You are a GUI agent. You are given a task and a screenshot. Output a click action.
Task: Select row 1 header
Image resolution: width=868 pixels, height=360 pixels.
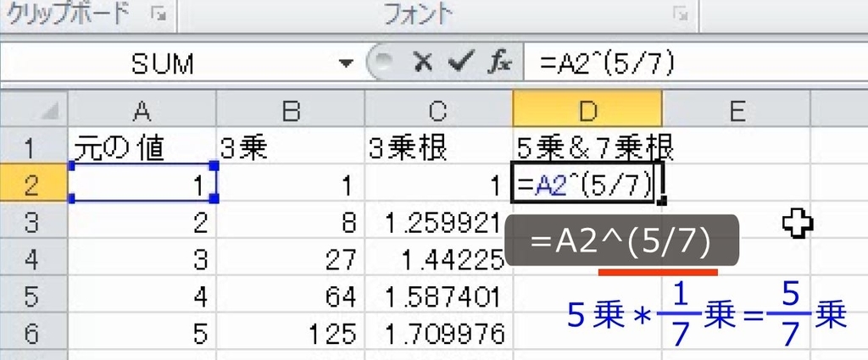click(33, 147)
